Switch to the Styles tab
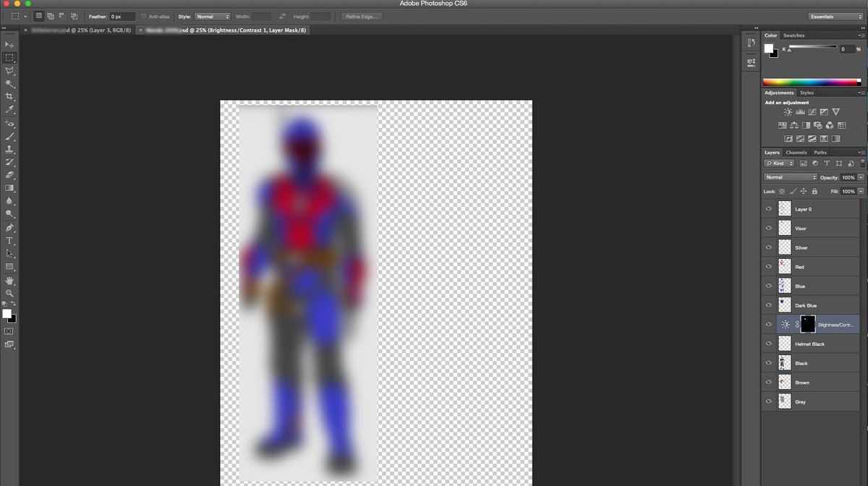This screenshot has height=486, width=868. 807,93
